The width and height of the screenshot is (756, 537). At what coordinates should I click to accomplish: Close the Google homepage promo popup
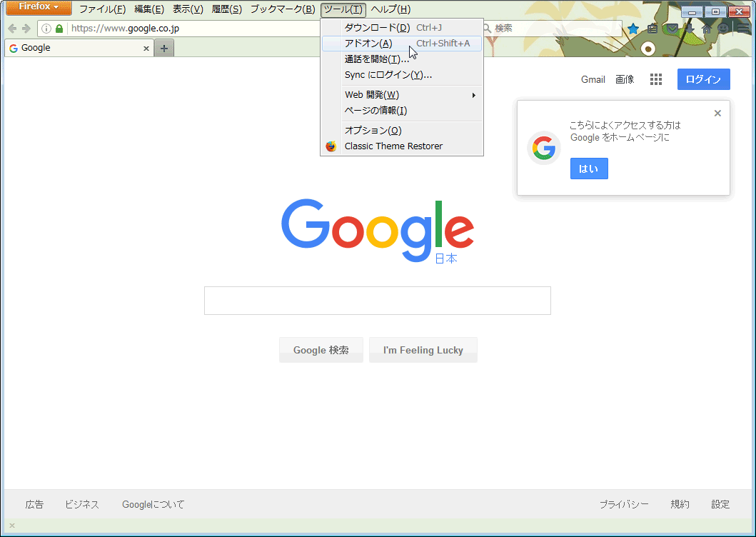tap(717, 114)
